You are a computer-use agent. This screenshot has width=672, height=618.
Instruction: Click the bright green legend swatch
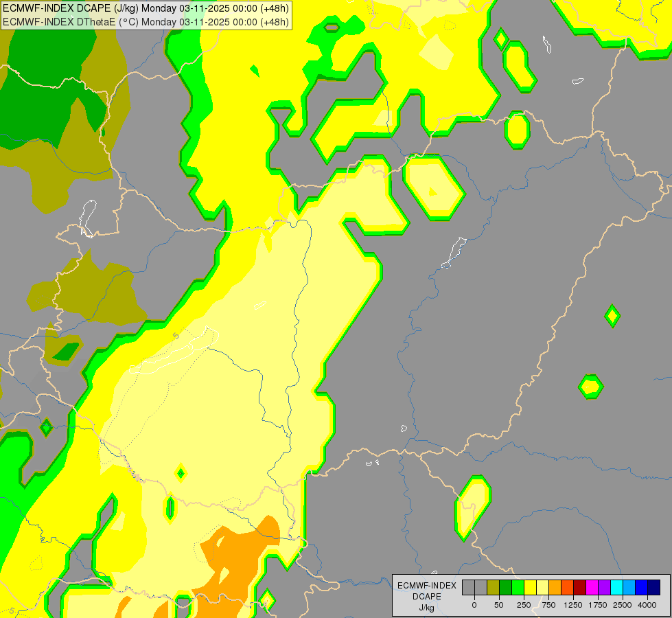click(x=518, y=588)
